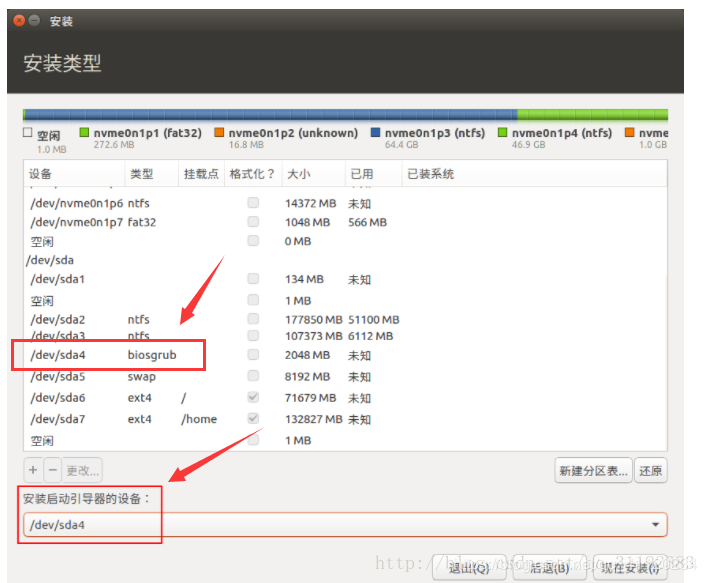Viewport: 707px width, 583px height.
Task: Click the green nvme0n1p1 (fat32) legend swatch
Action: 84,133
